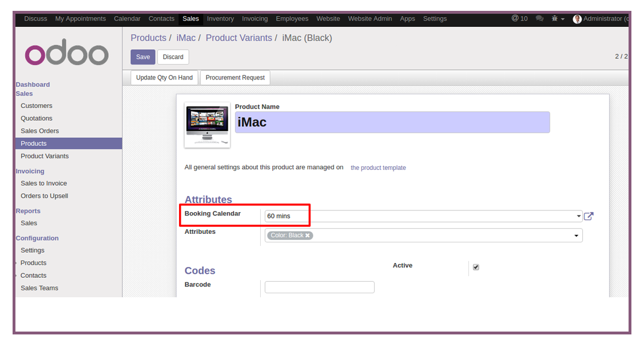
Task: Go to Products in the breadcrumb
Action: (148, 38)
